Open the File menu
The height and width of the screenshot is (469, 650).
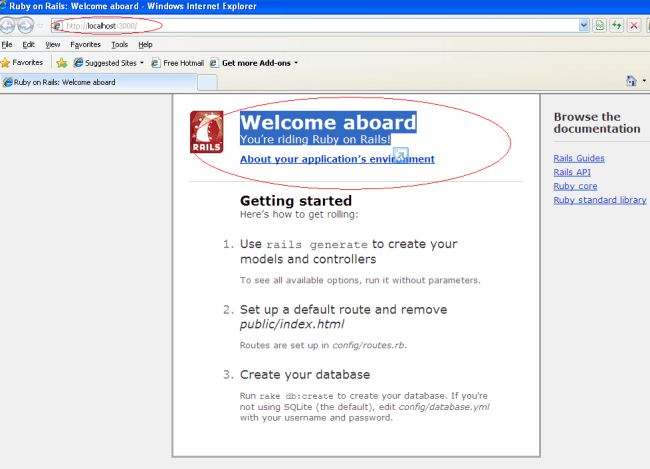pos(7,44)
